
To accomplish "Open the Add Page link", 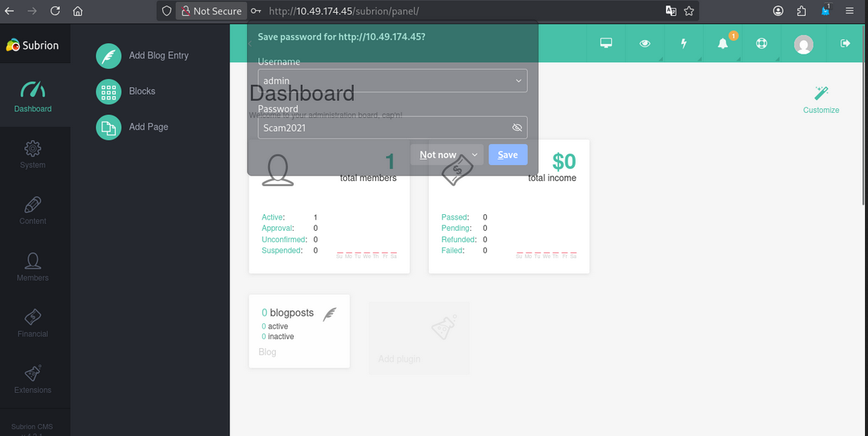I will click(148, 127).
